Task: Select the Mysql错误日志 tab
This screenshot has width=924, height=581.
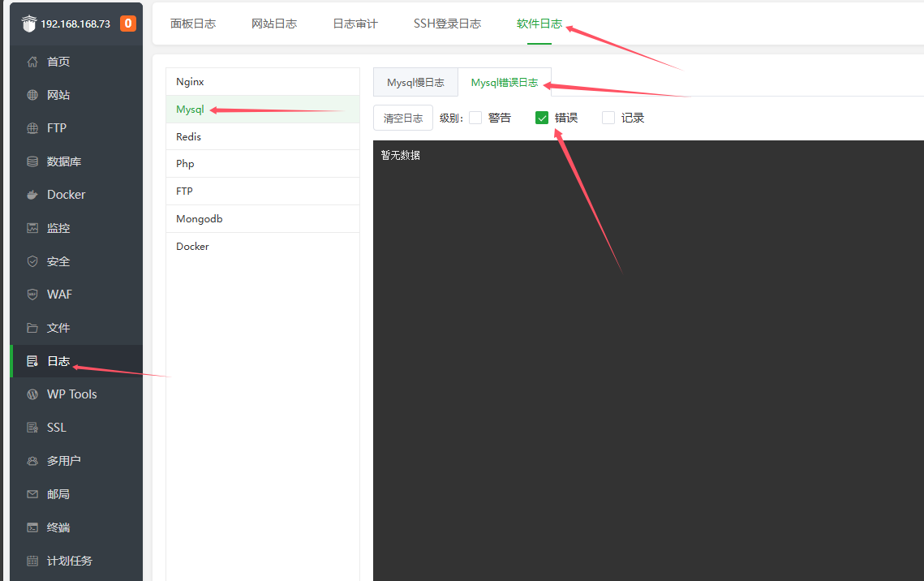Action: (x=505, y=83)
